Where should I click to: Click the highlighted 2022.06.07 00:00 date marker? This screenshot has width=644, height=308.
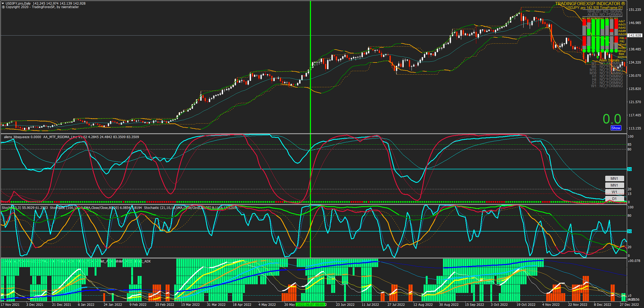[x=311, y=305]
